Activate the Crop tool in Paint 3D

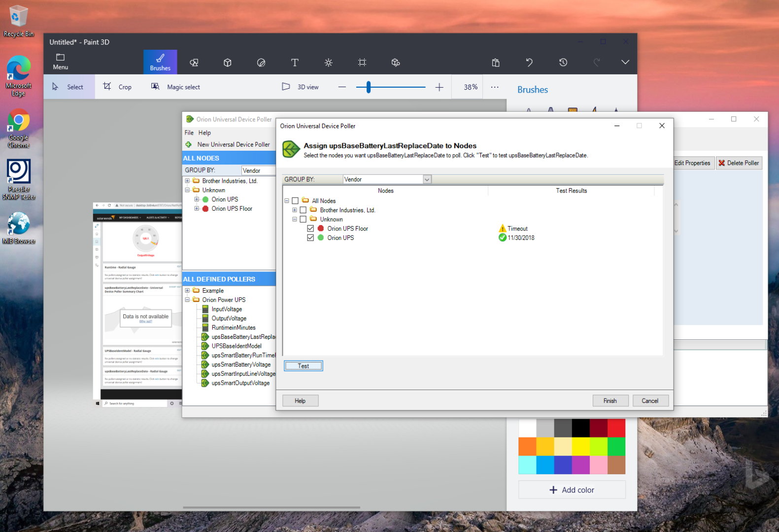(x=117, y=87)
